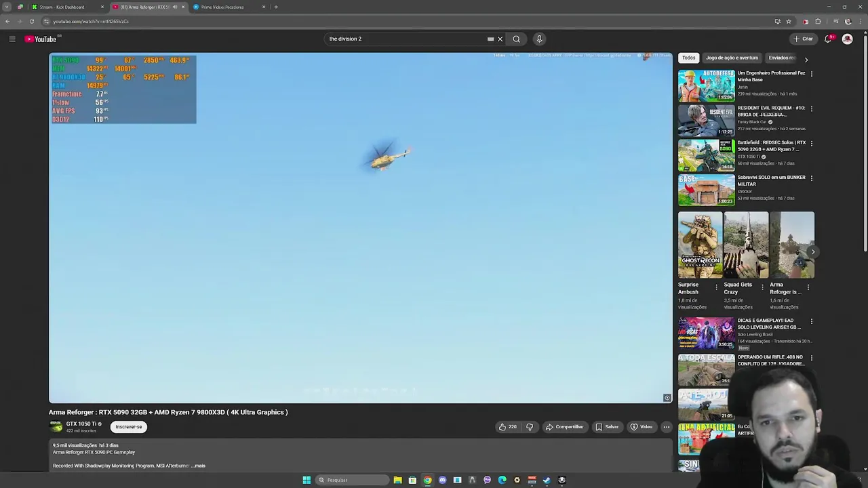Image resolution: width=868 pixels, height=488 pixels.
Task: Open more actions three-dot menu under video
Action: [667, 427]
